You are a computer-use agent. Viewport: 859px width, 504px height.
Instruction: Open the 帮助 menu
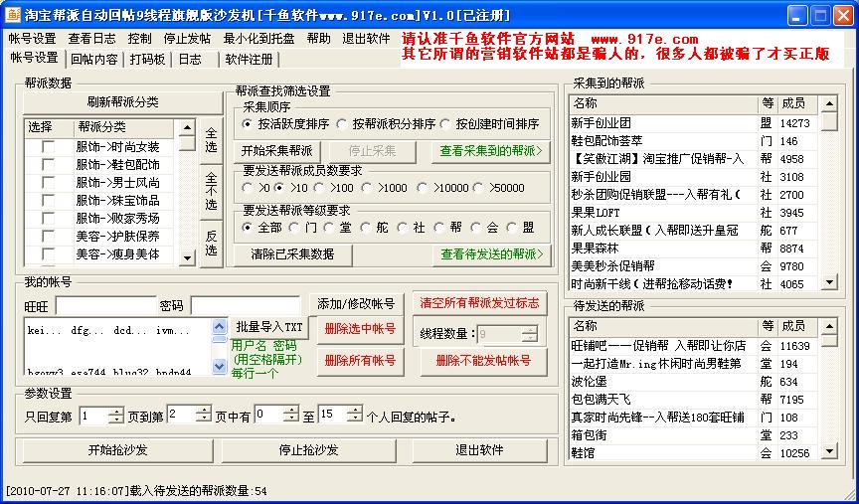point(318,39)
